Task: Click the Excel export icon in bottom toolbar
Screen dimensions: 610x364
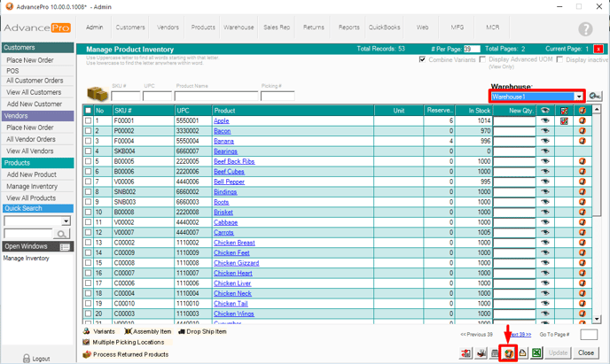Action: [536, 352]
